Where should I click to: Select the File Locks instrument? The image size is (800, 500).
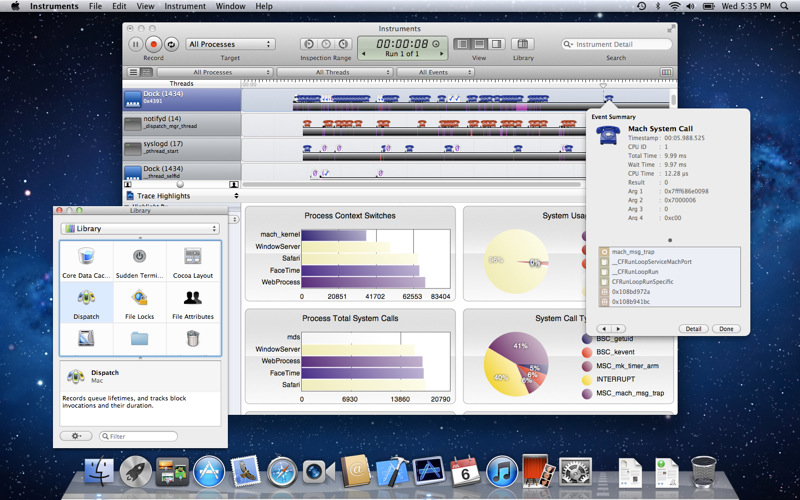point(139,303)
